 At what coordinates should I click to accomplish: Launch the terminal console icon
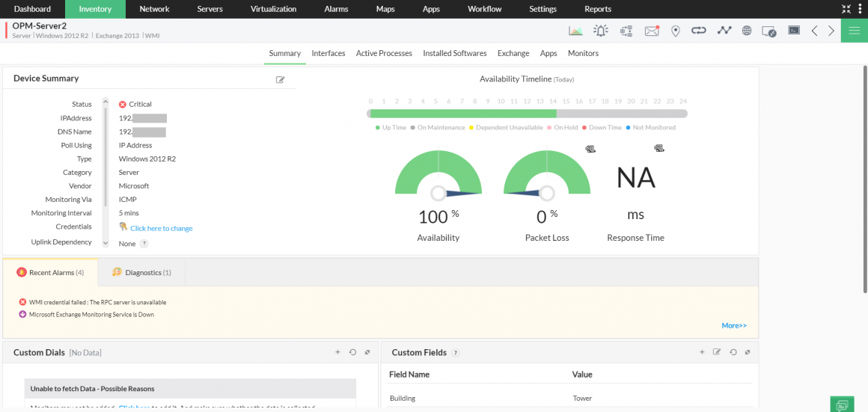tap(794, 31)
